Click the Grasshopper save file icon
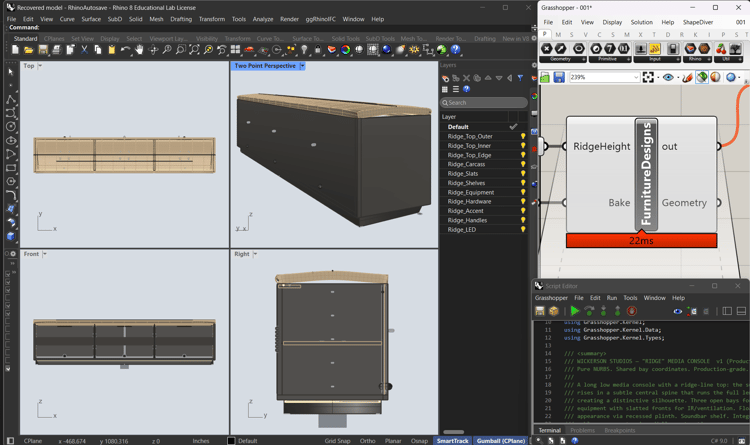 coord(559,77)
